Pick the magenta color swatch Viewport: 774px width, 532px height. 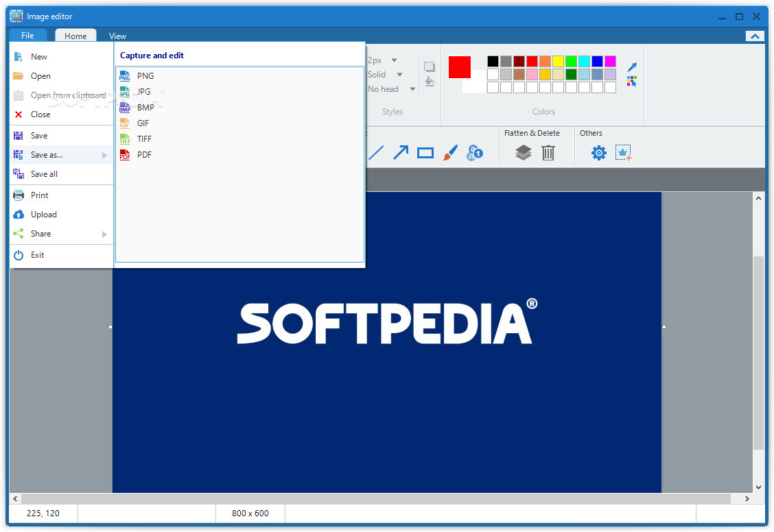click(x=610, y=61)
